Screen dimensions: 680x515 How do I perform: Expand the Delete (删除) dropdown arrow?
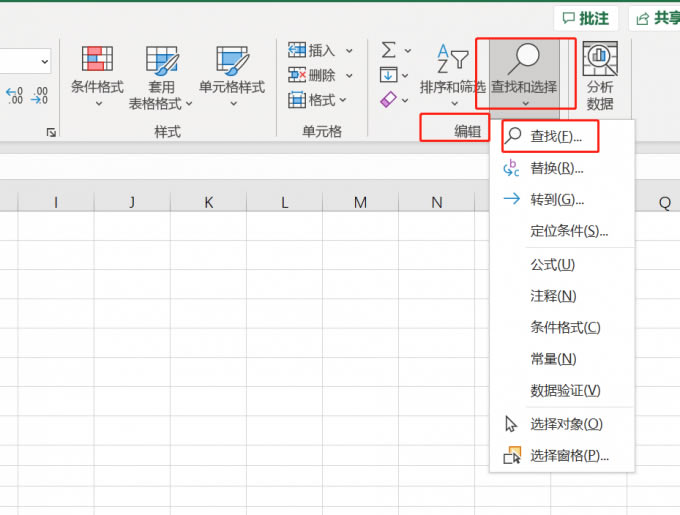349,75
